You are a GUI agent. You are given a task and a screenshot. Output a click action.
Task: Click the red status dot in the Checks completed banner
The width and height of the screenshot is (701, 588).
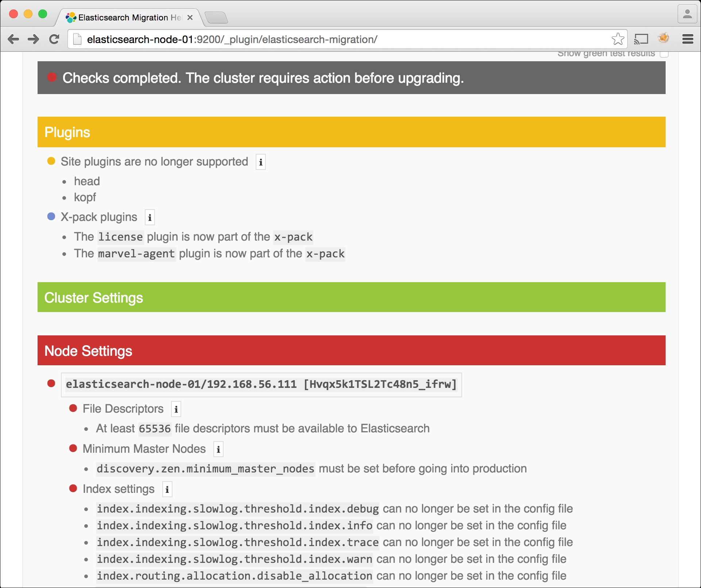[52, 77]
